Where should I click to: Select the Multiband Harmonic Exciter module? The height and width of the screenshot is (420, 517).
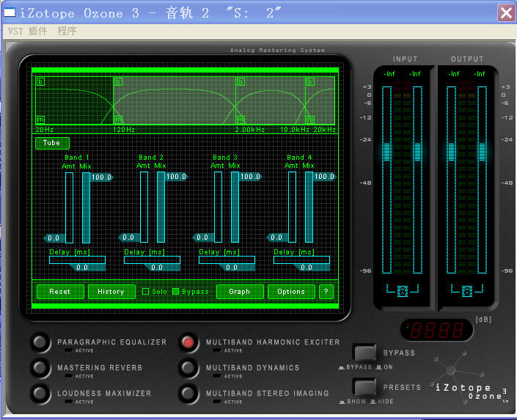188,342
